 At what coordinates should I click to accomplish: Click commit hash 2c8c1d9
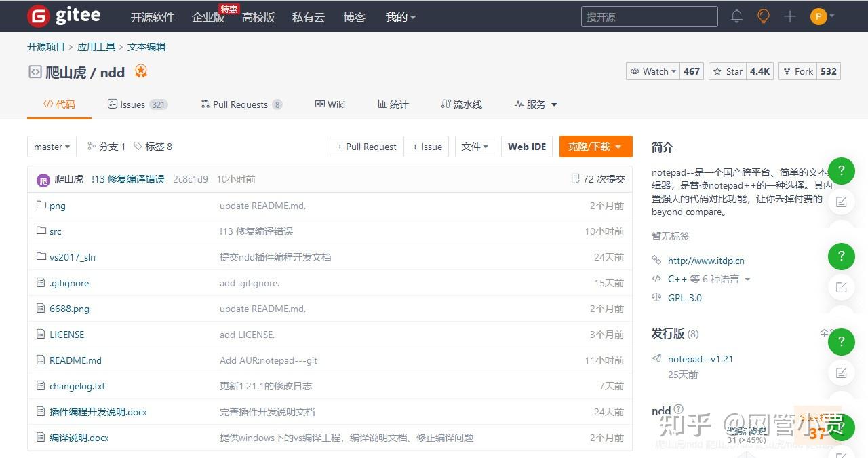[191, 179]
